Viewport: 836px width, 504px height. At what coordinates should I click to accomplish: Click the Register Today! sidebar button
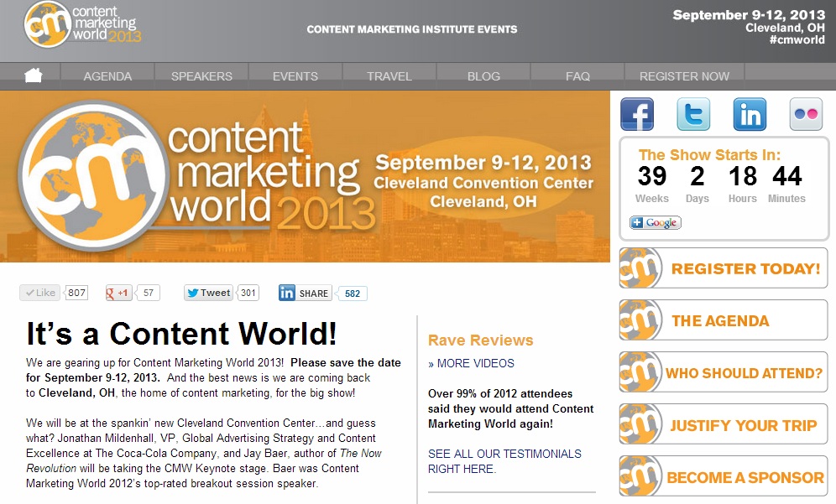coord(724,268)
